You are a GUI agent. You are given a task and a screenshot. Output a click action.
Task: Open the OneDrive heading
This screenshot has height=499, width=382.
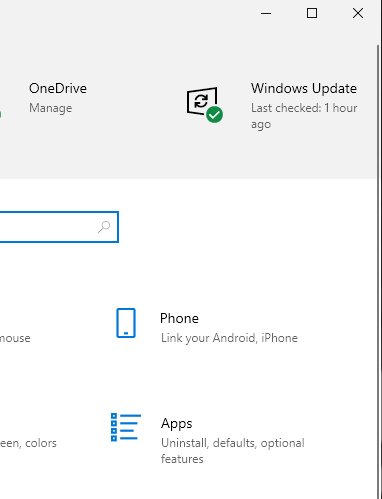[x=58, y=88]
